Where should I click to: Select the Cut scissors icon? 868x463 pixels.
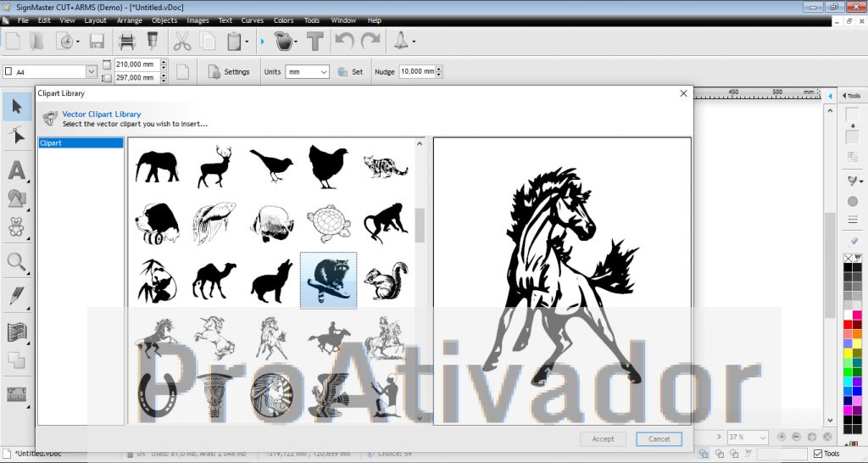tap(182, 42)
